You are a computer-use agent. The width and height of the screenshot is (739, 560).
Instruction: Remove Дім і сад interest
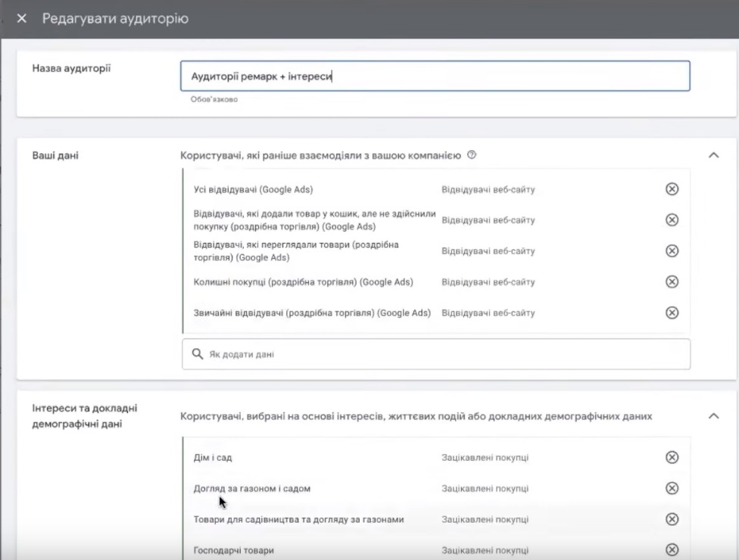pos(671,458)
